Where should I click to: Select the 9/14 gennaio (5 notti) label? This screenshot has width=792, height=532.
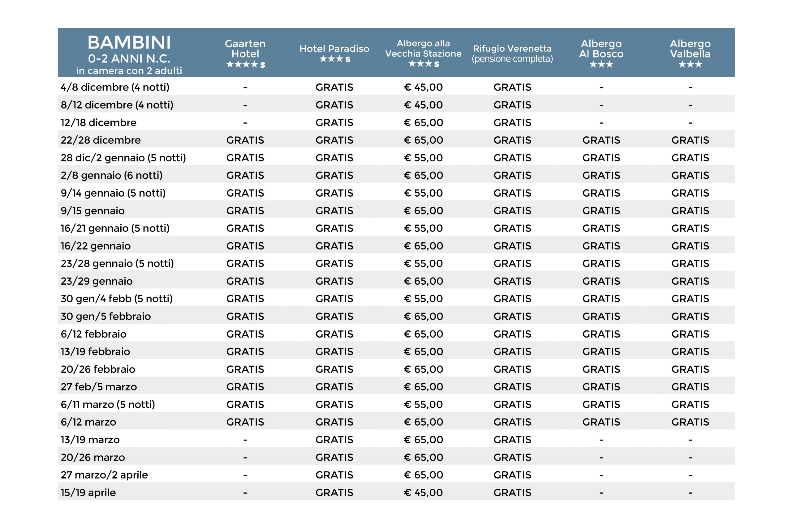click(x=113, y=193)
